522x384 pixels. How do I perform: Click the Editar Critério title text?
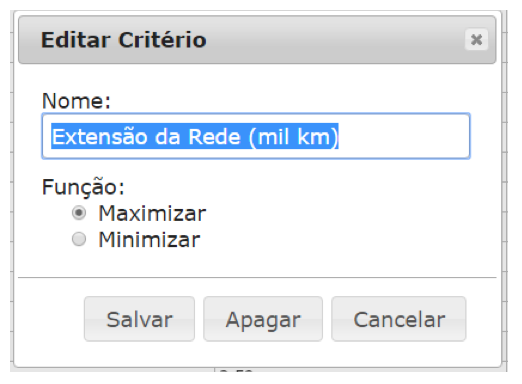click(x=124, y=40)
